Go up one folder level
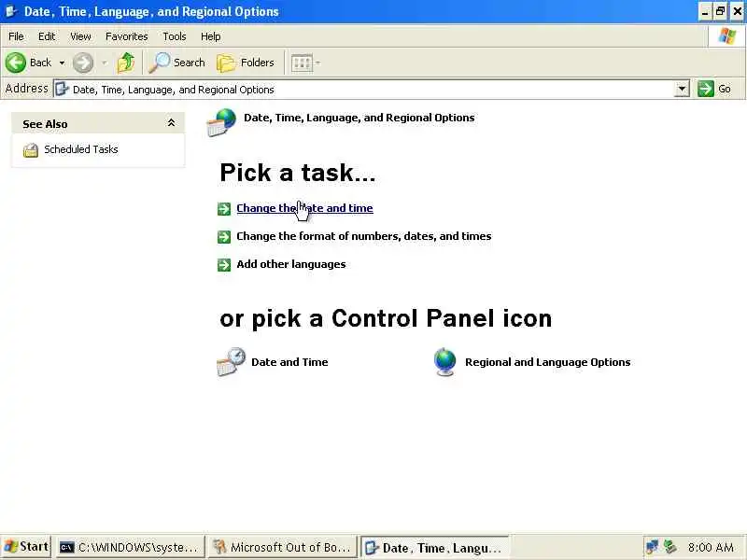Viewport: 747px width, 560px height. click(x=126, y=63)
